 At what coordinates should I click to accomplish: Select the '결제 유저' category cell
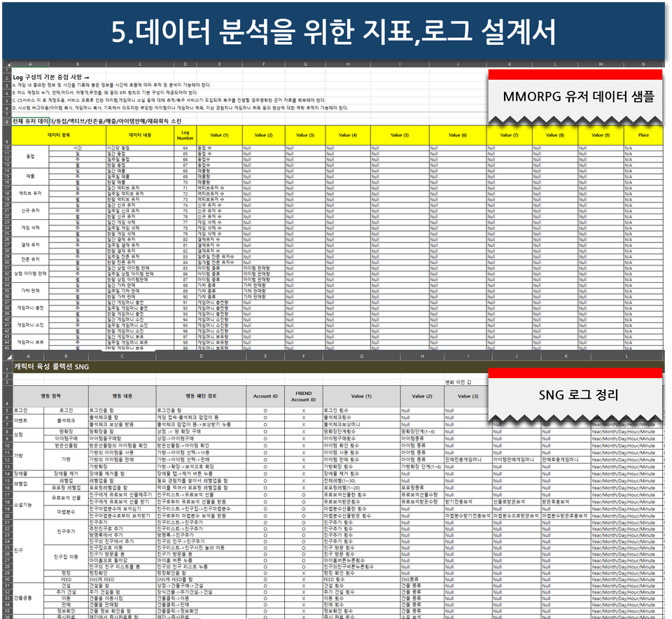coord(30,245)
